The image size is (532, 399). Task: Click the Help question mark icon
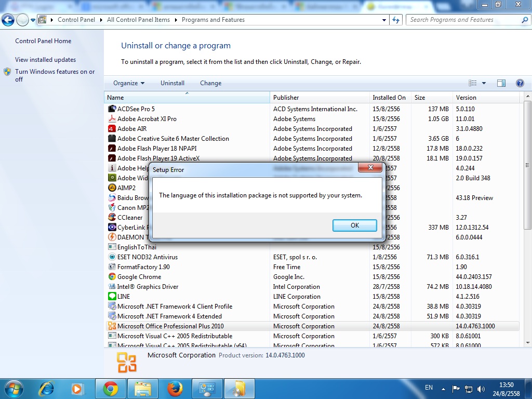pyautogui.click(x=520, y=83)
